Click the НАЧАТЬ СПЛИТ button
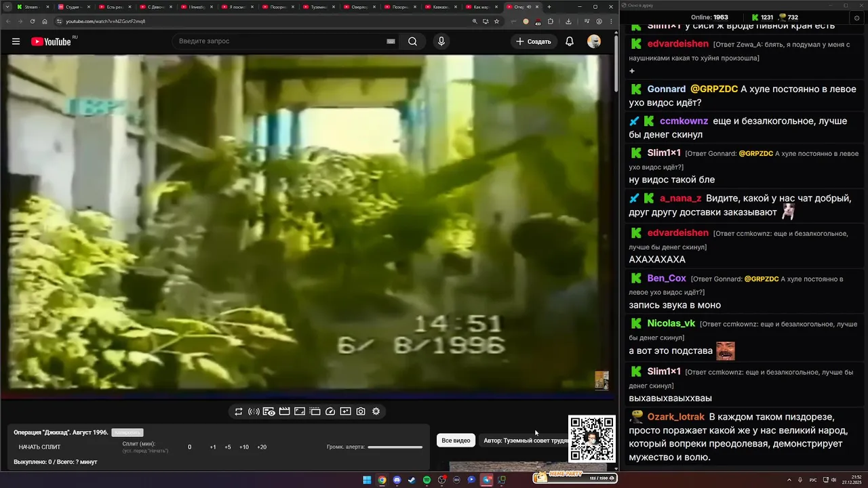Viewport: 868px width, 488px height. coord(39,447)
